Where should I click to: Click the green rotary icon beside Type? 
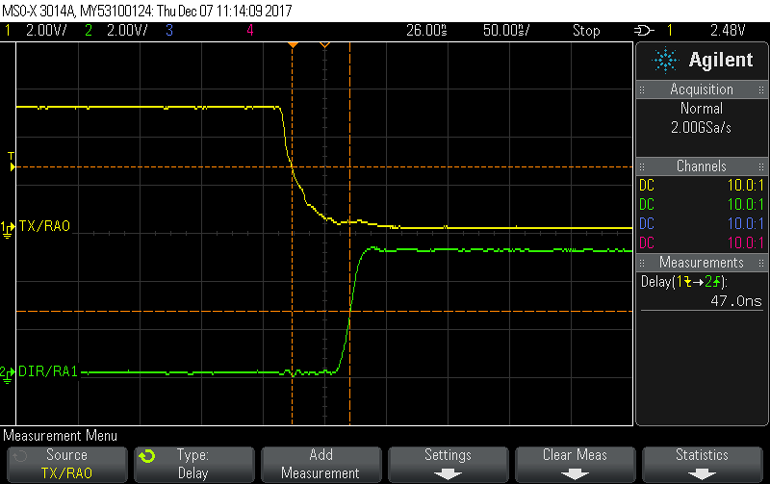pos(147,456)
